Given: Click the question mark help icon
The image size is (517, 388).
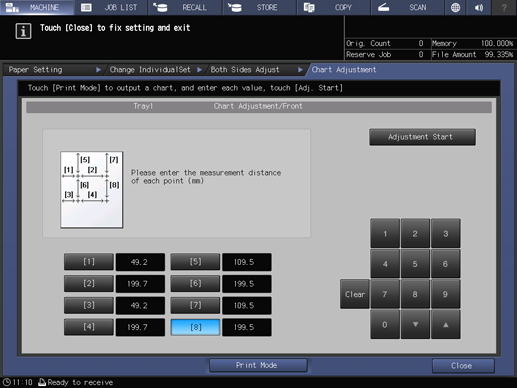Looking at the screenshot, I should [x=504, y=7].
